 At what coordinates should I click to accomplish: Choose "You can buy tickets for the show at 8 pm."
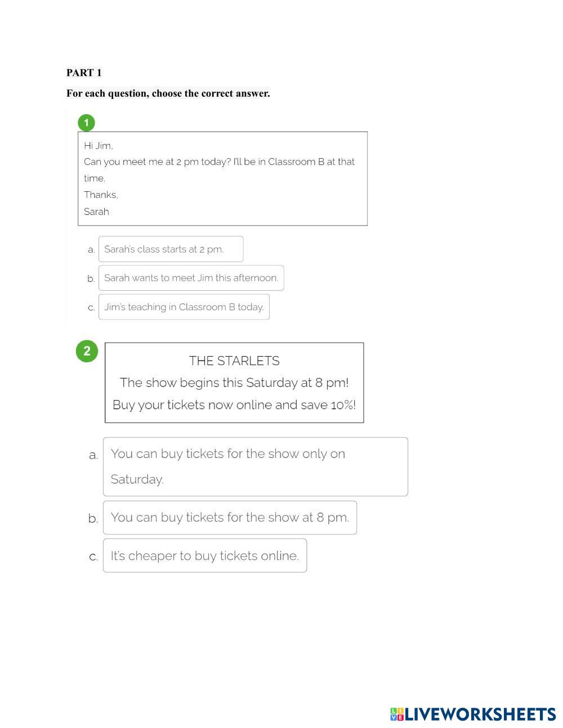pyautogui.click(x=230, y=518)
